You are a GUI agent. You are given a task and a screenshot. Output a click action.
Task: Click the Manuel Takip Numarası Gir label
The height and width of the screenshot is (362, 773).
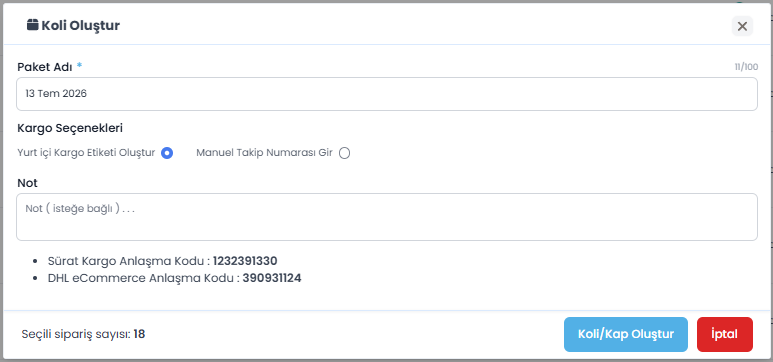click(264, 152)
